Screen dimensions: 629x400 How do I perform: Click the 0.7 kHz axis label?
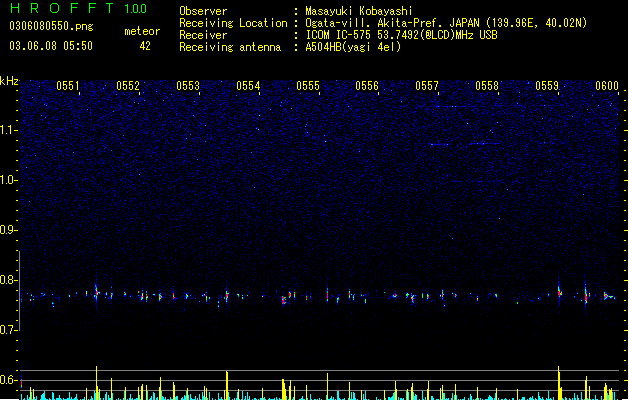point(8,330)
